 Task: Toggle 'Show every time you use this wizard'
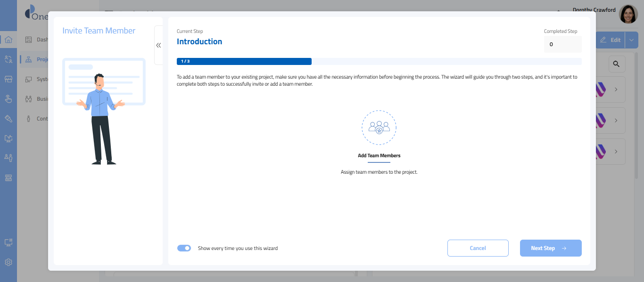pyautogui.click(x=184, y=248)
